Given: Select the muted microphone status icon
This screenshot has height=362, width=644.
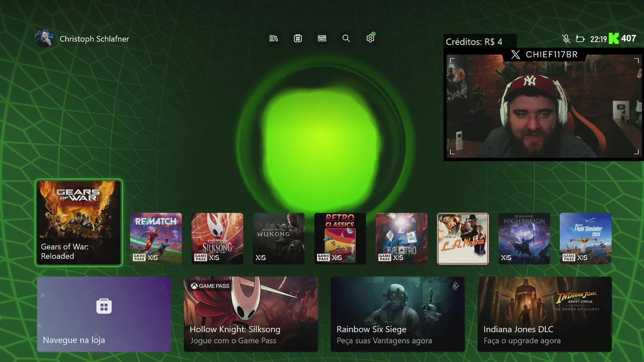Looking at the screenshot, I should click(x=566, y=39).
